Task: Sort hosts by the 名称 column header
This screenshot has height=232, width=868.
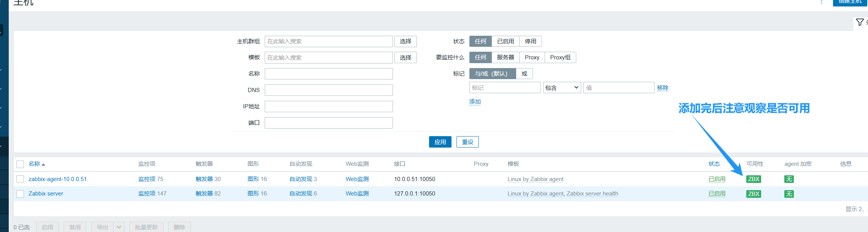Action: coord(34,164)
